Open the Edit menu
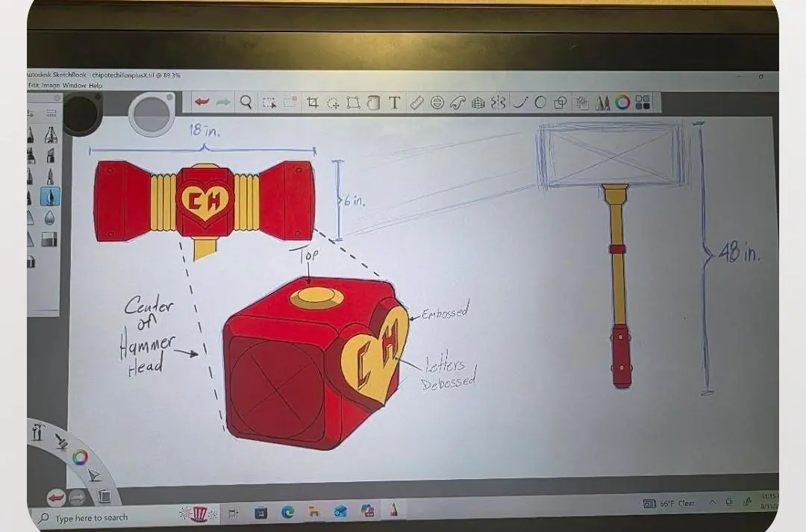The height and width of the screenshot is (532, 806). 33,85
